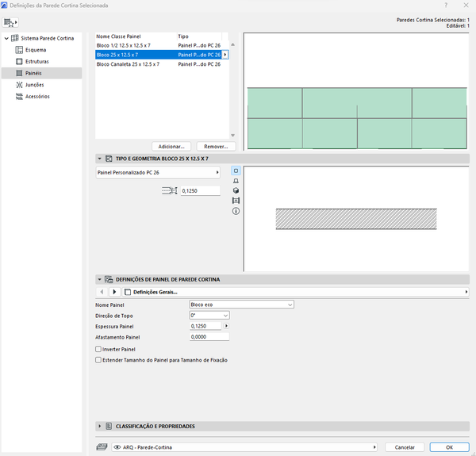Click the Afastamento Painel input field
This screenshot has width=476, height=456.
click(209, 337)
